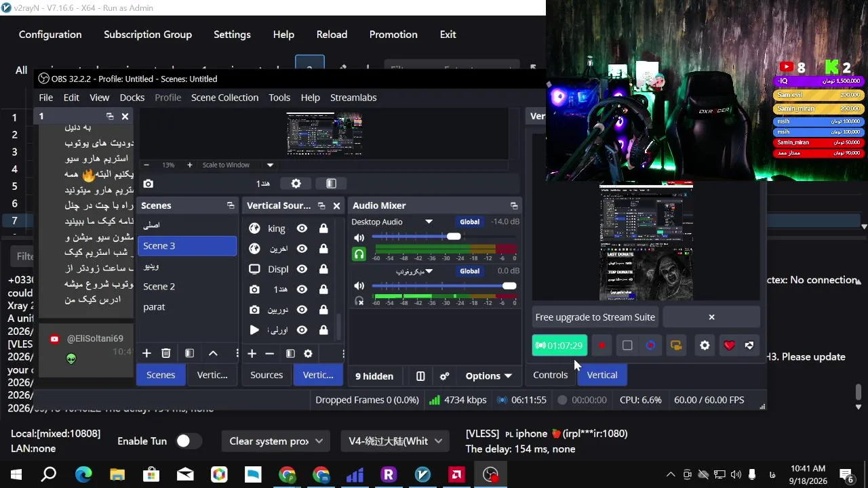The image size is (868, 488).
Task: Open the Scene Collection menu
Action: (224, 98)
